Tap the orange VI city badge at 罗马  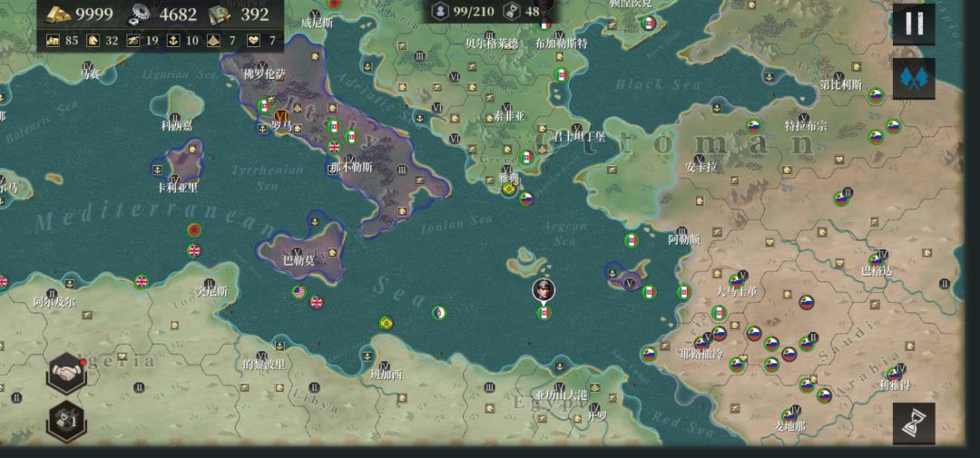282,116
